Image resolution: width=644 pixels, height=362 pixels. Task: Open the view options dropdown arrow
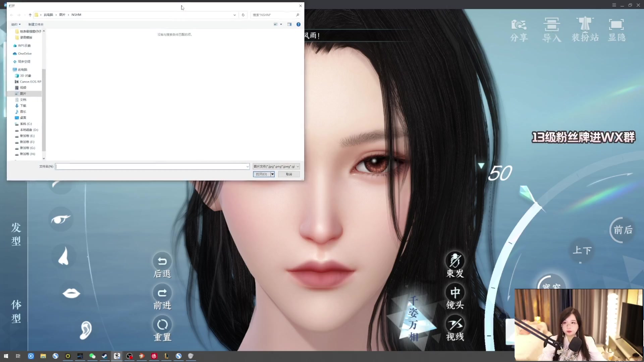281,24
